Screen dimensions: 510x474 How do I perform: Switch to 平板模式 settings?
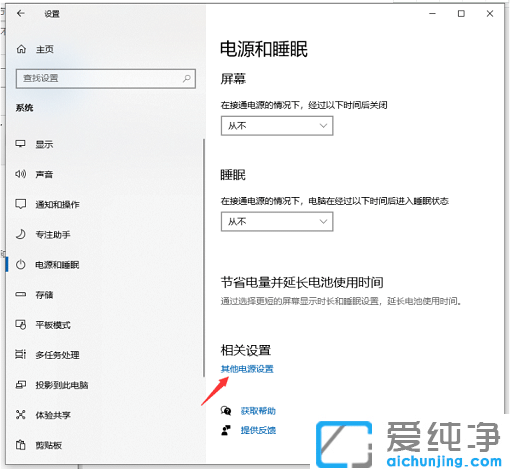(x=53, y=325)
